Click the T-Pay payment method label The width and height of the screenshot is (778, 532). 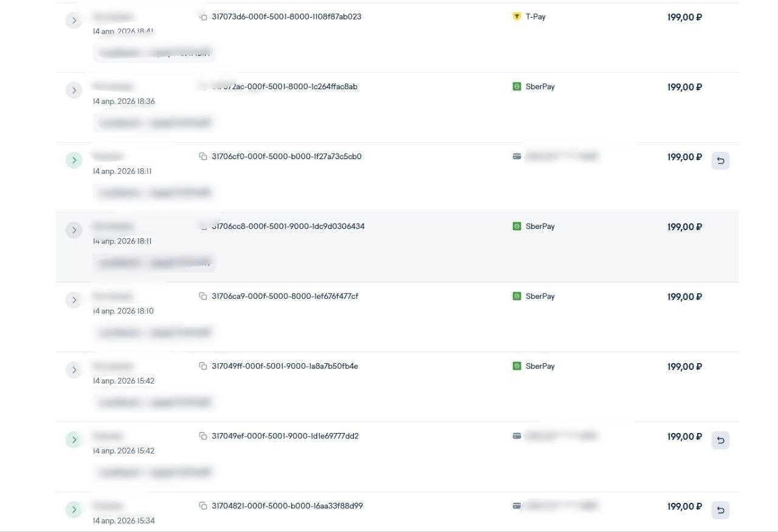pos(535,17)
